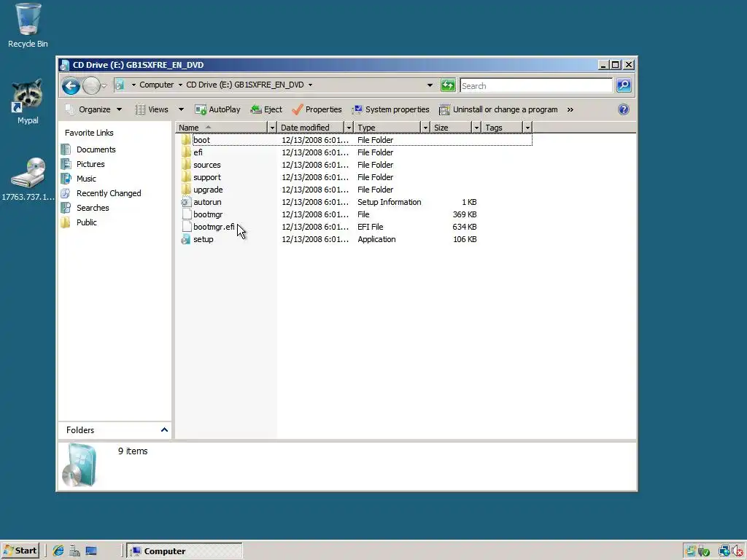This screenshot has width=747, height=560.
Task: Click the Show Desktop Quick Launch icon
Action: [91, 551]
